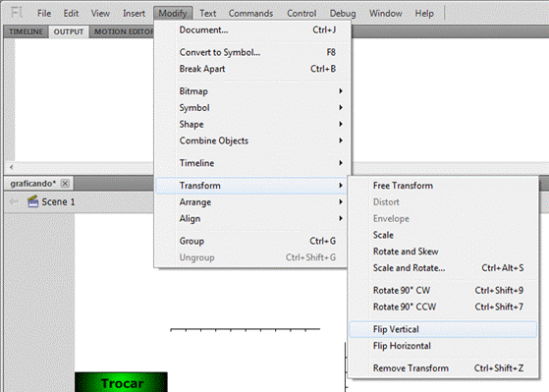Select Remove Transform

(x=443, y=368)
